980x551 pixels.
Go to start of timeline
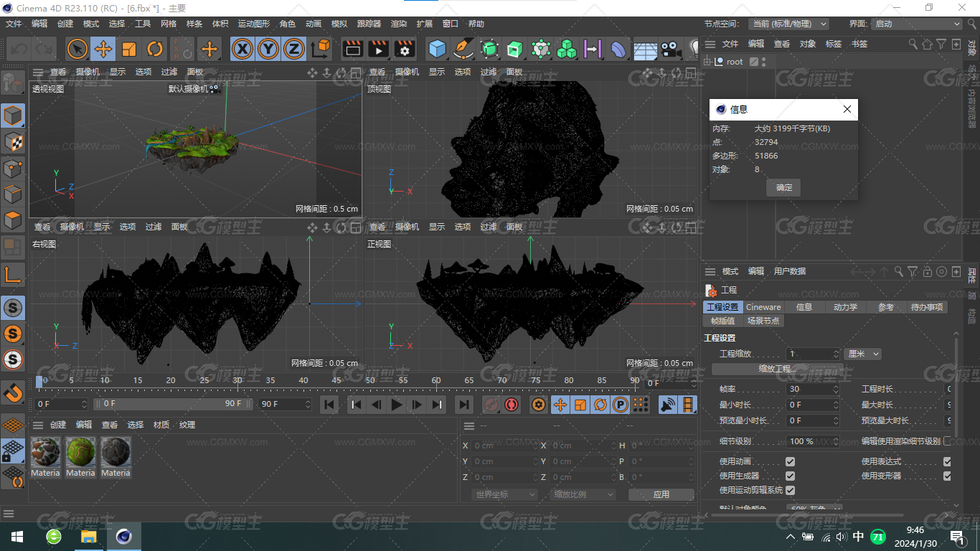pyautogui.click(x=329, y=405)
